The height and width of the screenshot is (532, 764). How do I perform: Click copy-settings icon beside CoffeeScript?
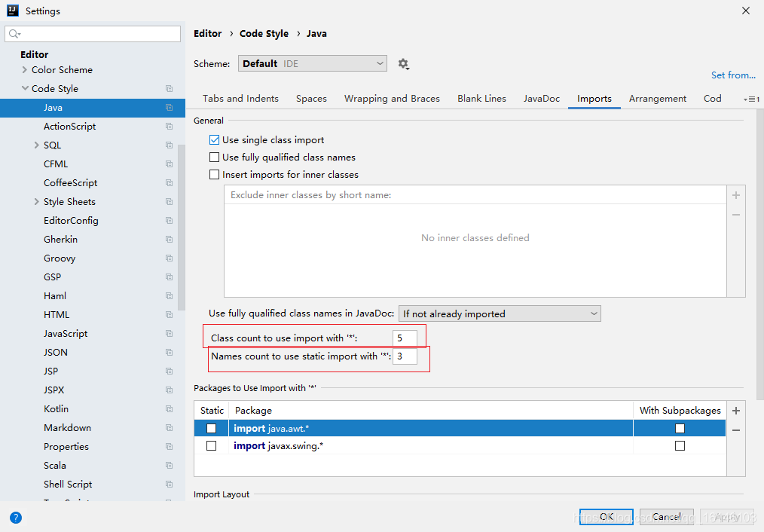point(169,182)
